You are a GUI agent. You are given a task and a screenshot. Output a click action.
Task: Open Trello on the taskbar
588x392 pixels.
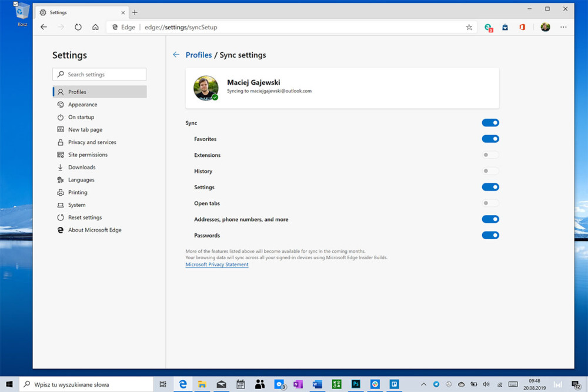[x=394, y=384]
